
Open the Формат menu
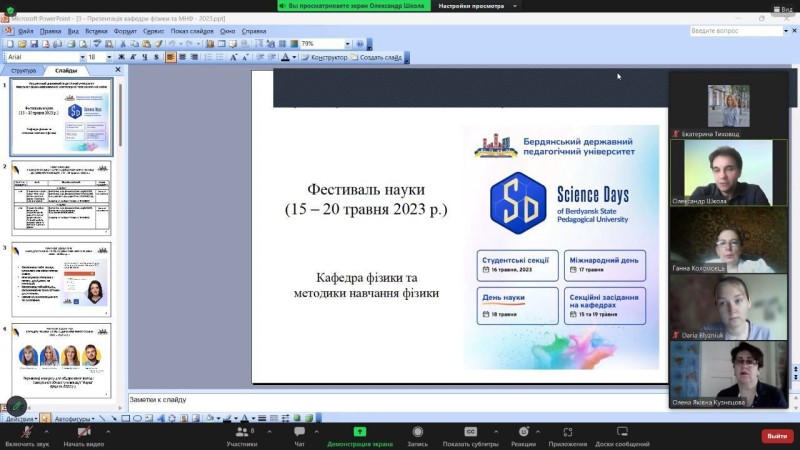click(125, 31)
